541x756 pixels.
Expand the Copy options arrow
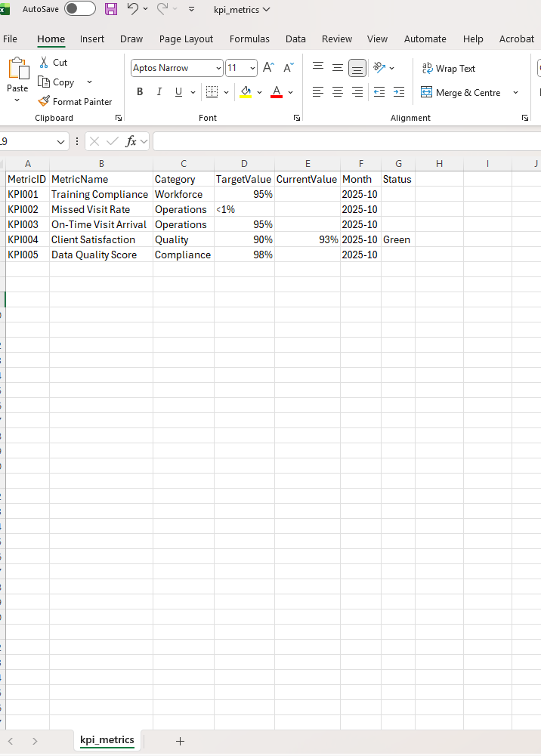click(90, 82)
